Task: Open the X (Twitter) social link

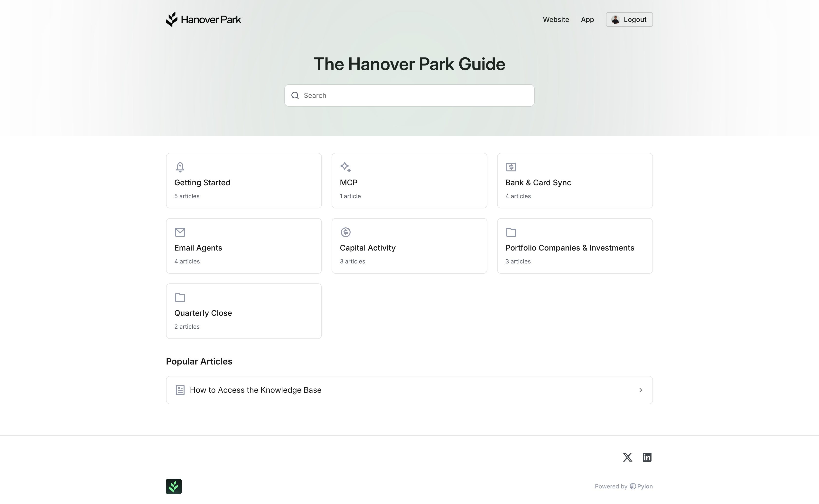Action: [627, 457]
